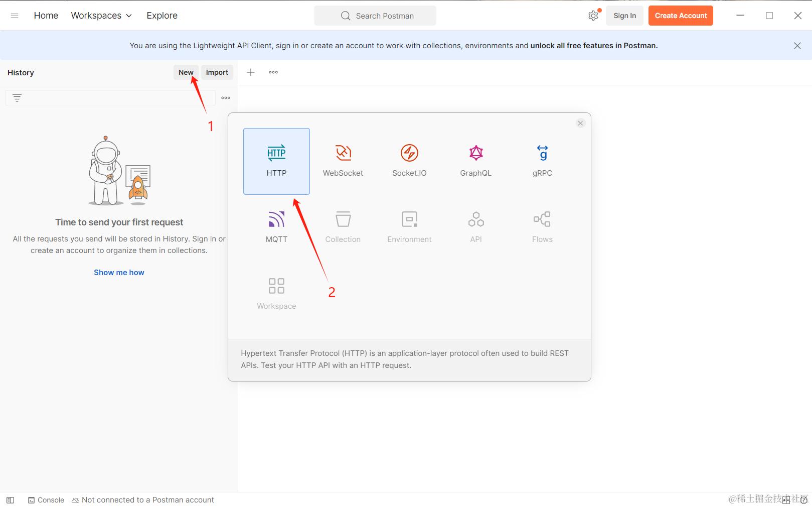Click the History panel title

click(x=21, y=73)
